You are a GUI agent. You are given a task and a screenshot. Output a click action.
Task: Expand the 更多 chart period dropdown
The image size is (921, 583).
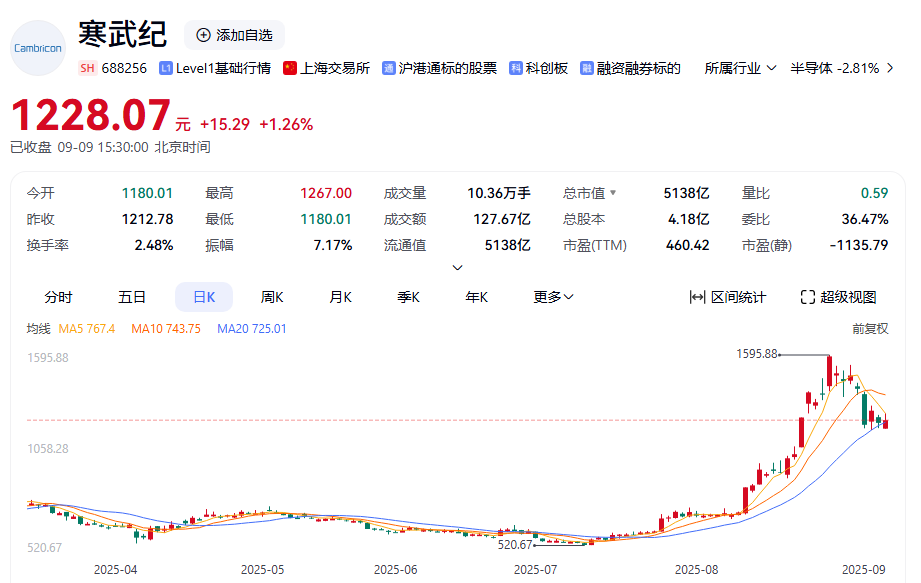pos(553,297)
